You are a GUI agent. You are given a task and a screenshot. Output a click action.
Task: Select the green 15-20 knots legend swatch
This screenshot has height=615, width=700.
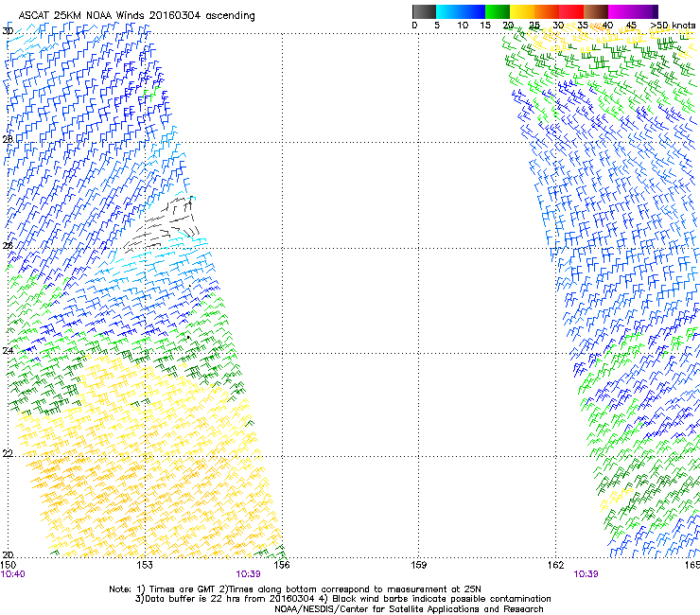[498, 11]
